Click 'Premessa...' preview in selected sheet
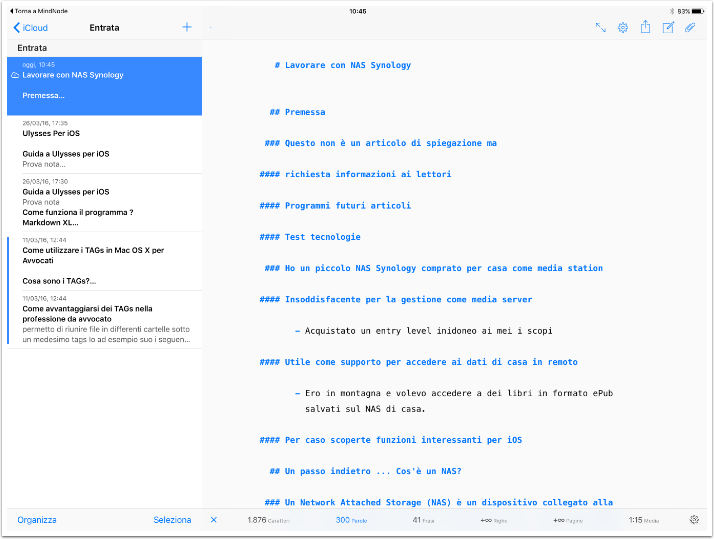Viewport: 714px width, 539px height. click(43, 96)
